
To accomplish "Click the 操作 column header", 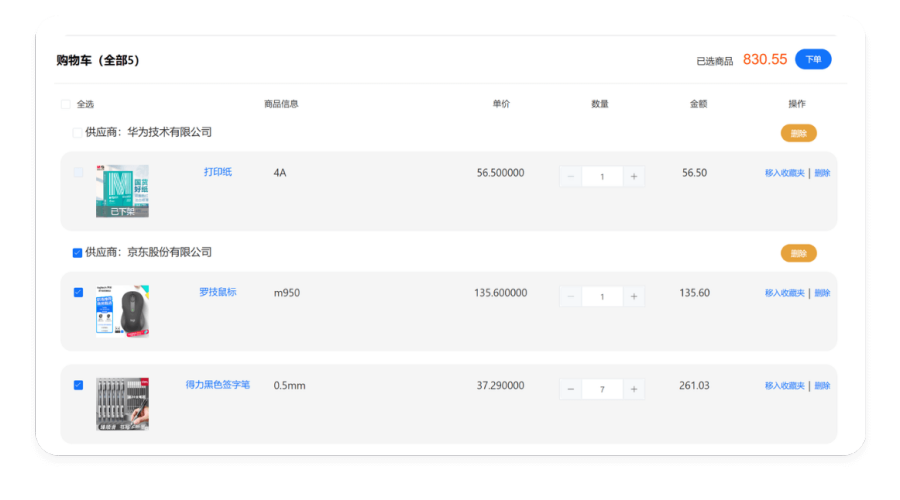I will coord(797,104).
